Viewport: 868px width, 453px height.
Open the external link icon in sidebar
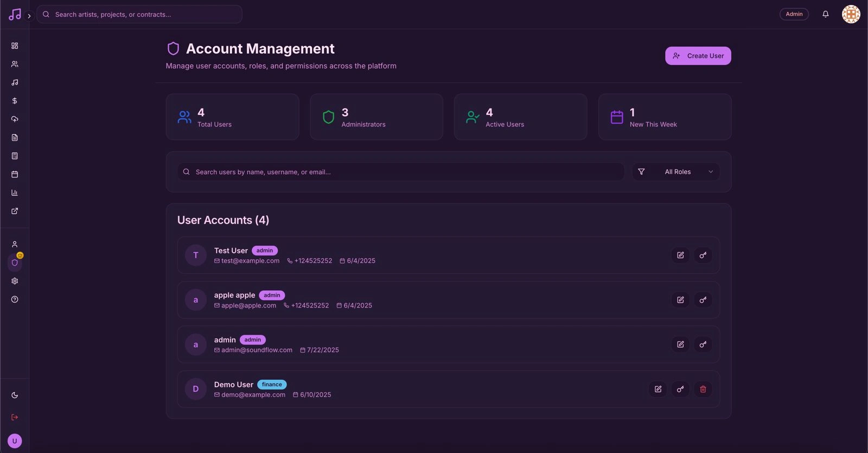point(15,211)
